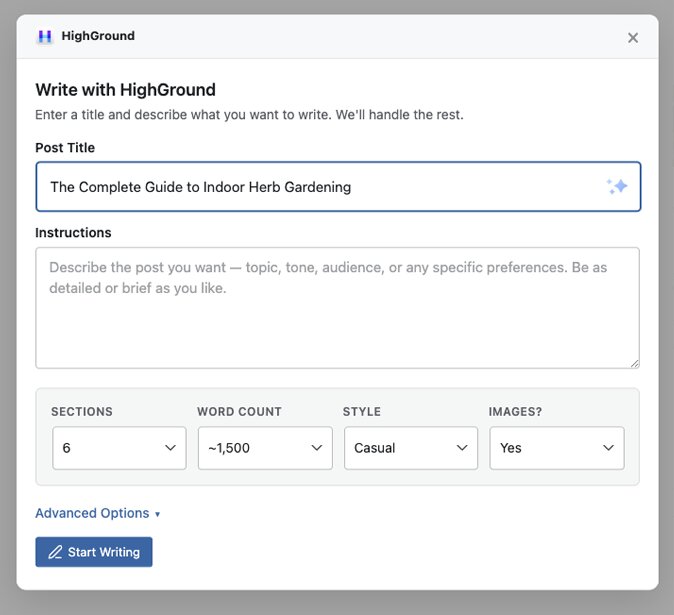Viewport: 674px width, 615px height.
Task: Open the Word Count dropdown showing ~1,500
Action: pos(265,448)
